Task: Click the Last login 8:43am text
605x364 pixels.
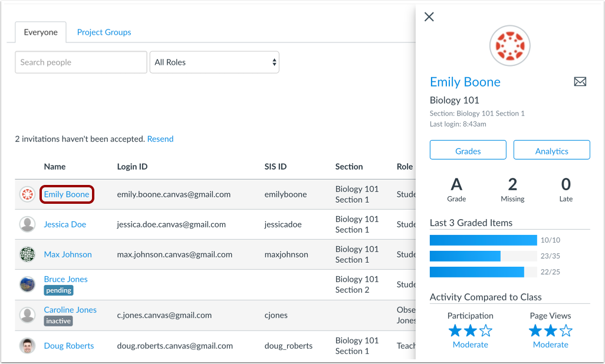Action: click(458, 124)
